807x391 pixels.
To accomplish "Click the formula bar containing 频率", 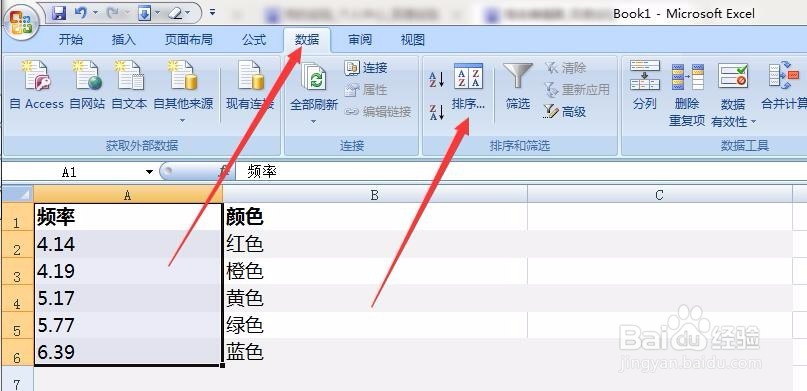I will (520, 171).
